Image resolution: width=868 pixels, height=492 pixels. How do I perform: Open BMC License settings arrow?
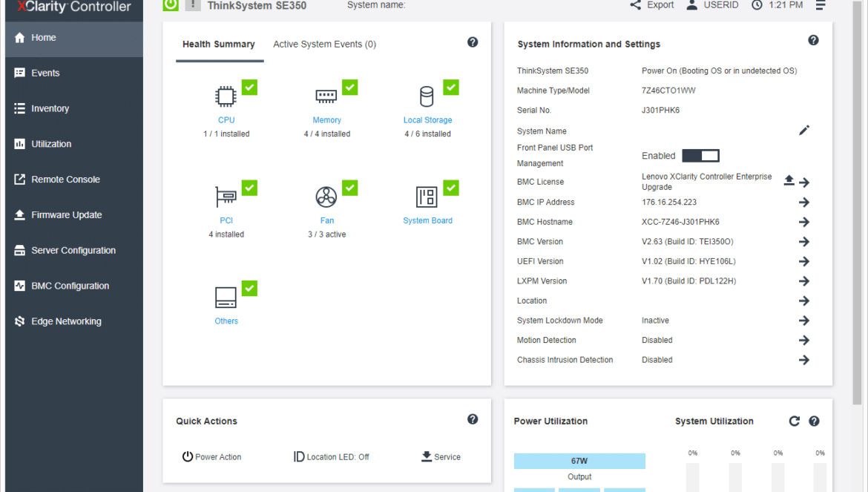tap(804, 182)
